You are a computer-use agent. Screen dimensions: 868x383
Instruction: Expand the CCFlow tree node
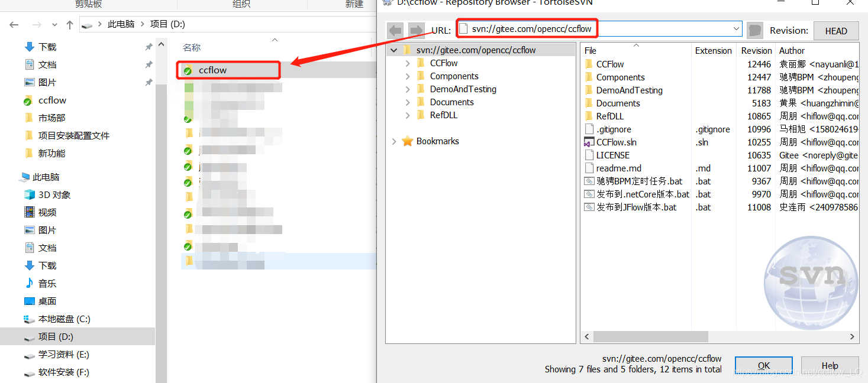(408, 63)
